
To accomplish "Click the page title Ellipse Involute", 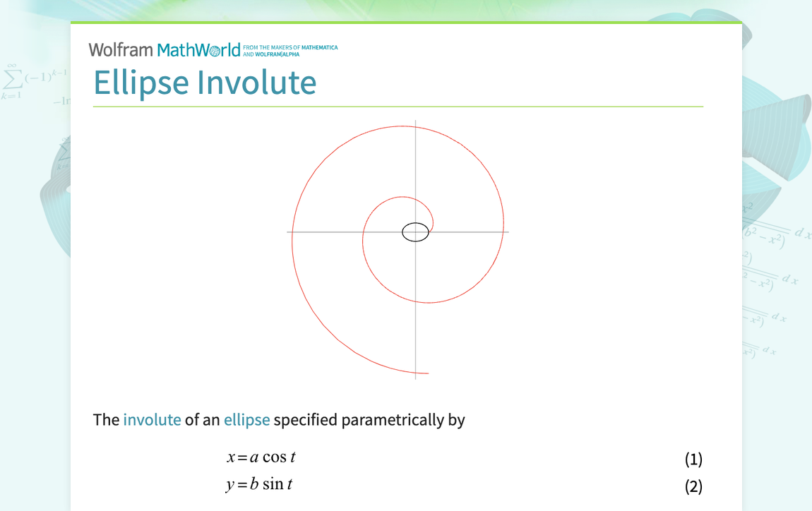I will coord(205,83).
